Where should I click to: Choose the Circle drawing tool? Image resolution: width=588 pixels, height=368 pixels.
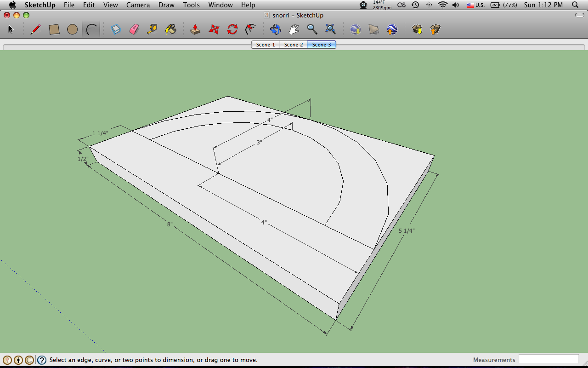click(72, 29)
